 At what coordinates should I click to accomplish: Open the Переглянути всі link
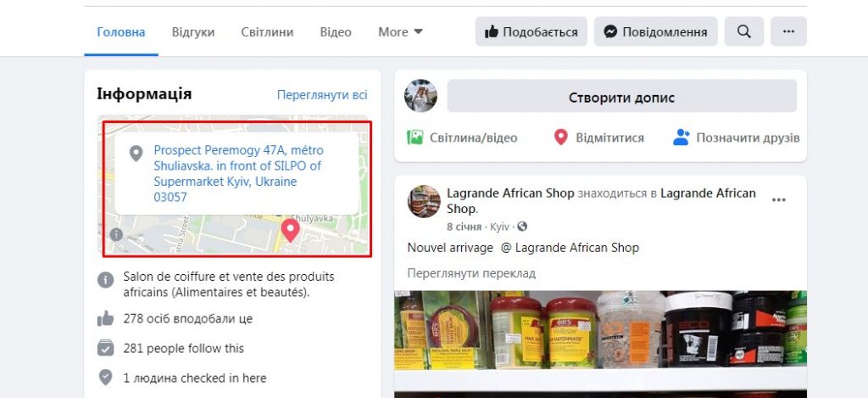(x=322, y=95)
